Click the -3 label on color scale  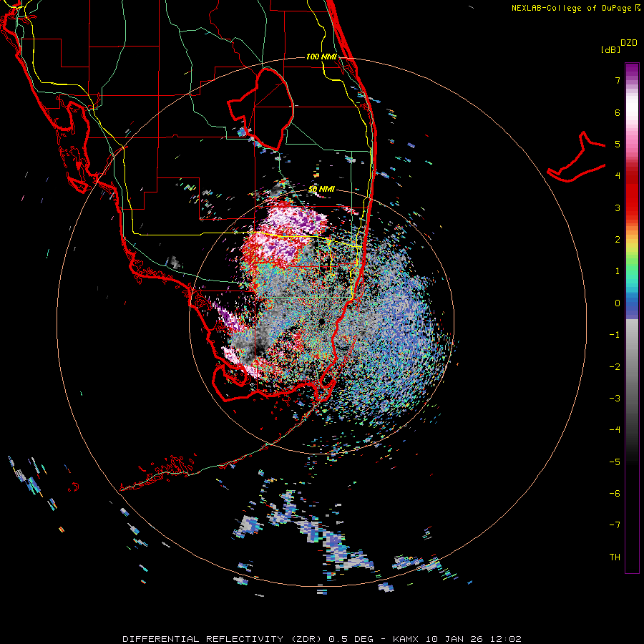615,398
